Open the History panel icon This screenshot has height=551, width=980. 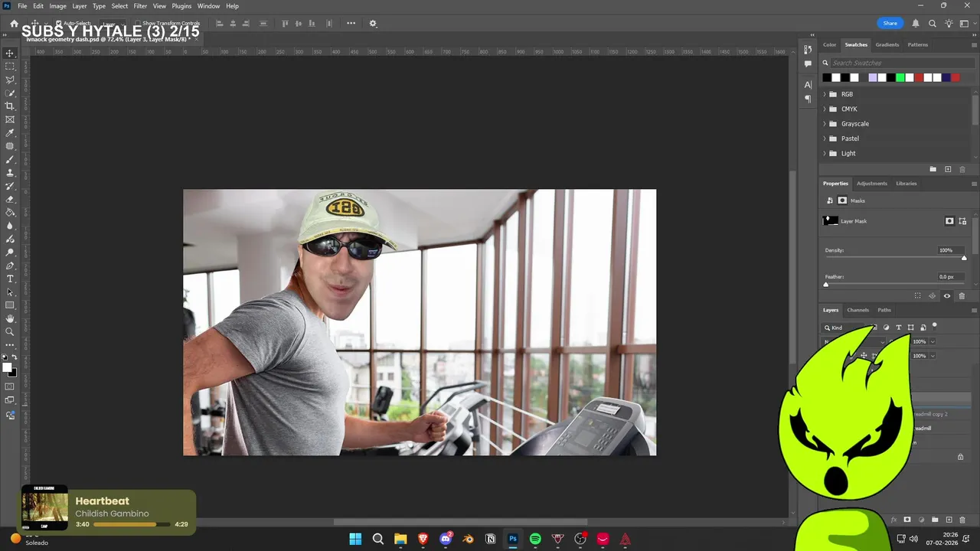pyautogui.click(x=808, y=50)
